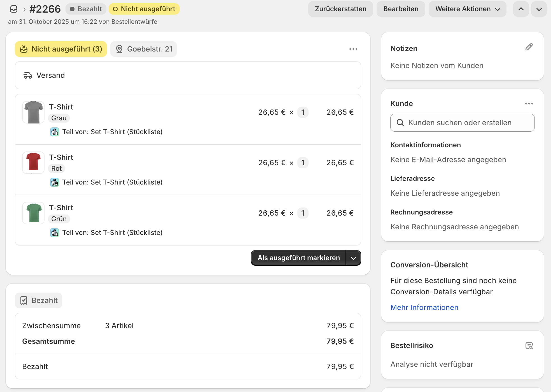The height and width of the screenshot is (392, 551).
Task: Focus the Kunden suchen oder erstellen field
Action: click(462, 123)
